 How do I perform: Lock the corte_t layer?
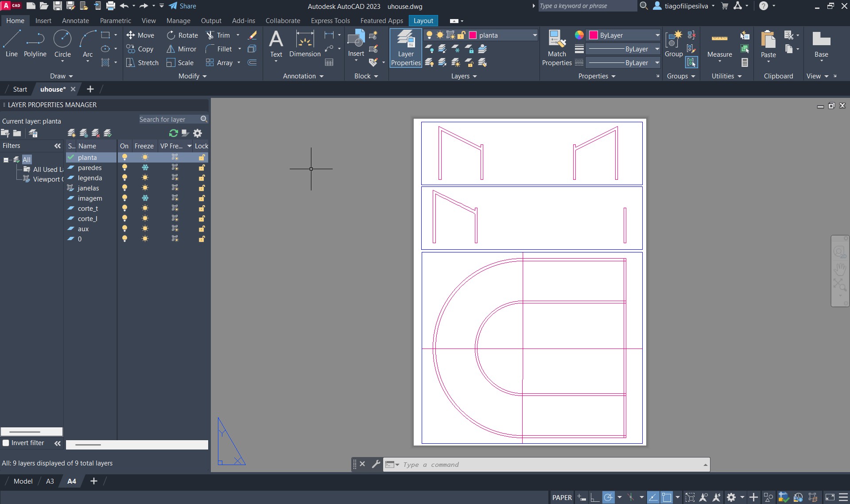[x=202, y=209]
